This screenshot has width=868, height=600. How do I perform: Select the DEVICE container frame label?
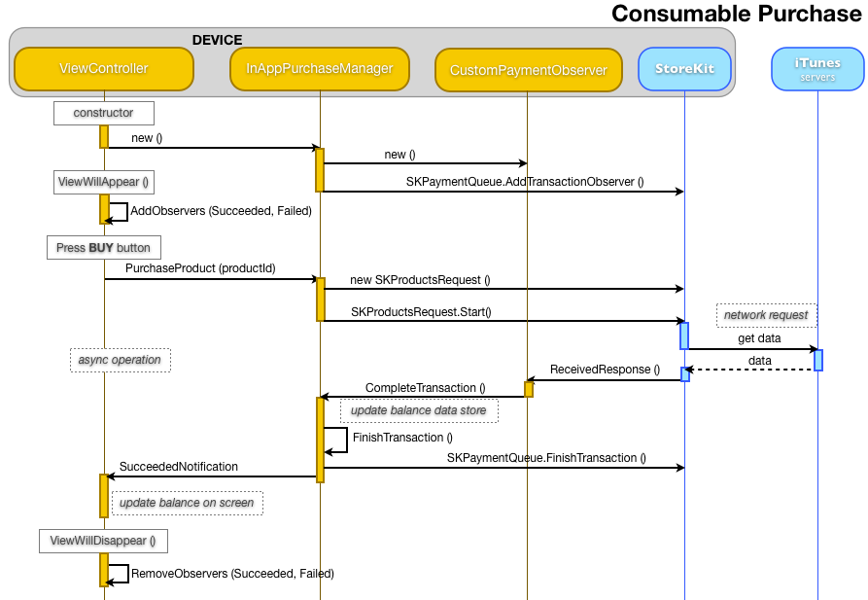point(218,40)
